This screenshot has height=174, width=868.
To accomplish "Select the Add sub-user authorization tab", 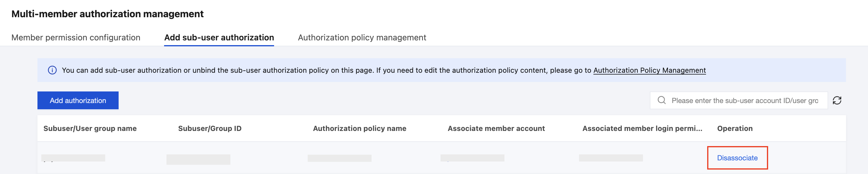I will 219,37.
